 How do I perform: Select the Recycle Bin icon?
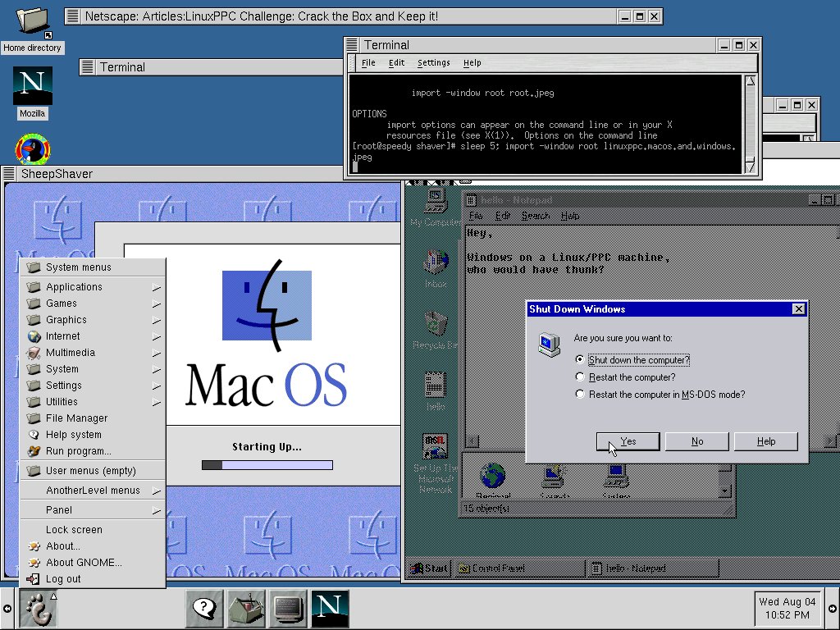pyautogui.click(x=436, y=330)
